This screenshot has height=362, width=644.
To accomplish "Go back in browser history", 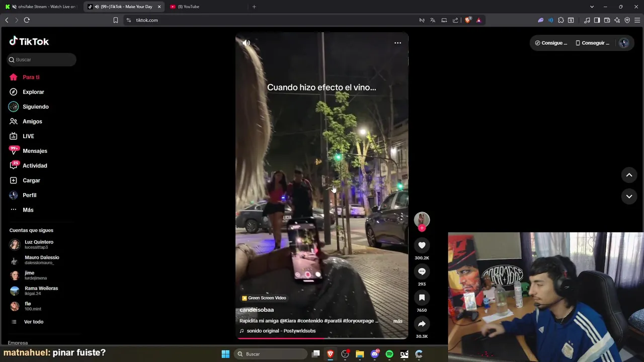I will [7, 20].
